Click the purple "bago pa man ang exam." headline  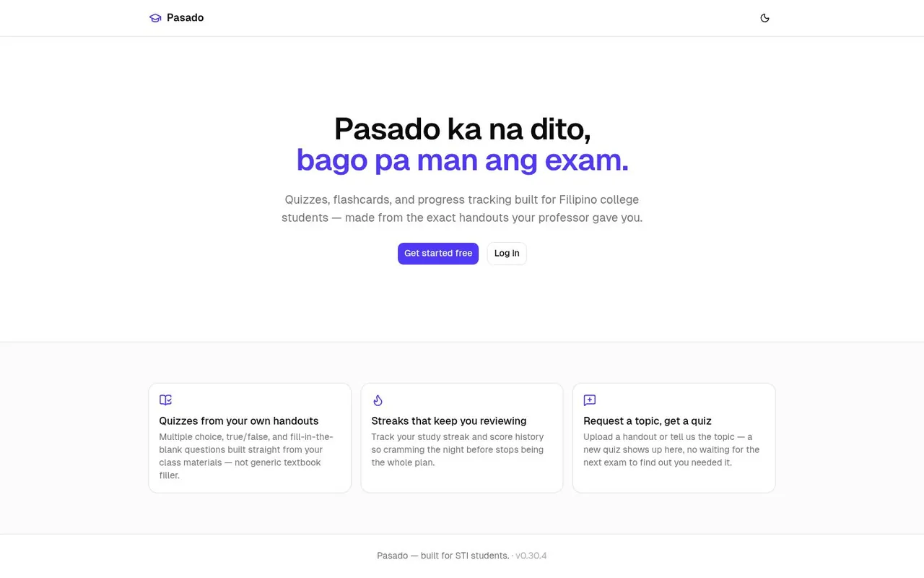[462, 160]
